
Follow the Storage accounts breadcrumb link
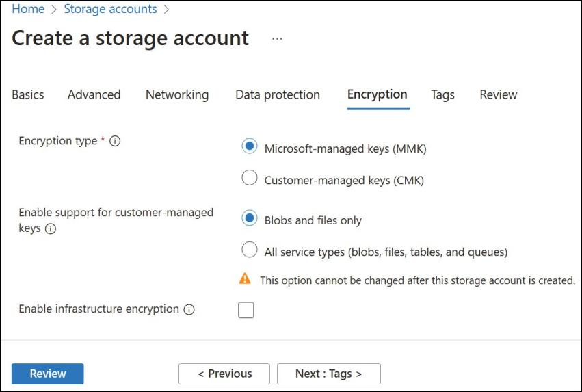[x=110, y=9]
